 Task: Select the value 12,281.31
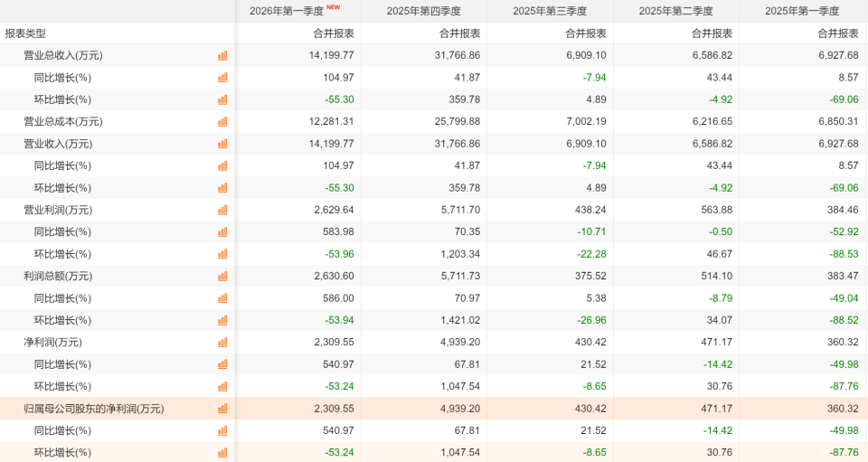pos(331,122)
